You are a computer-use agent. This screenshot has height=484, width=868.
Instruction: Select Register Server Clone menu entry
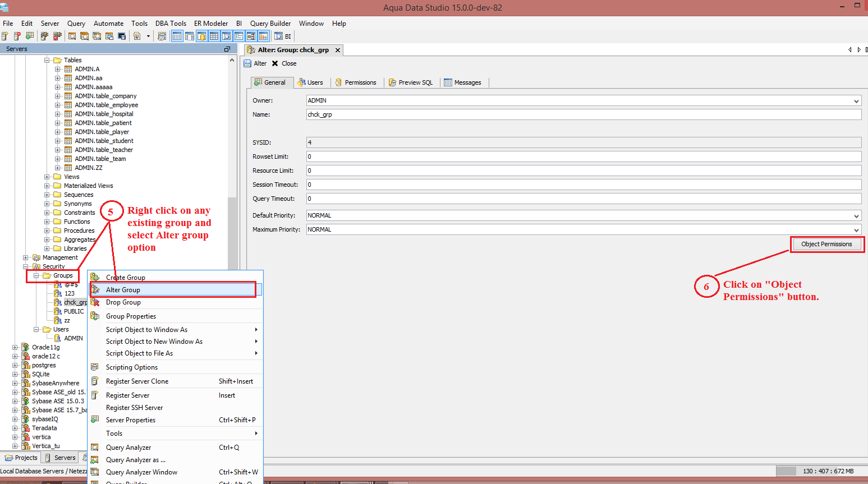(176, 381)
